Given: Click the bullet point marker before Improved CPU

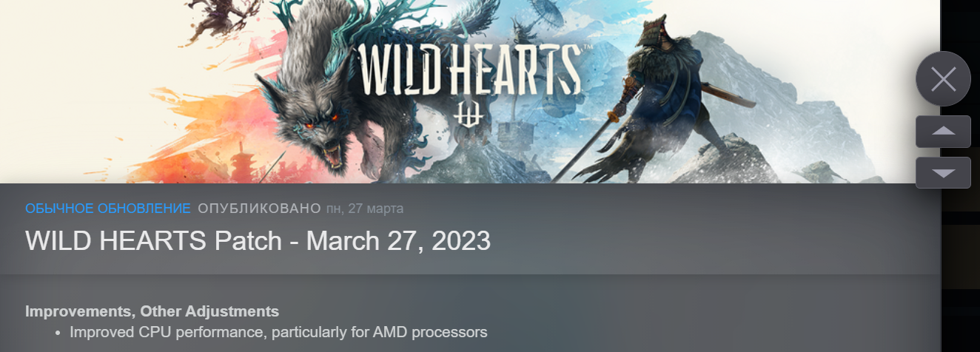Looking at the screenshot, I should click(x=58, y=333).
